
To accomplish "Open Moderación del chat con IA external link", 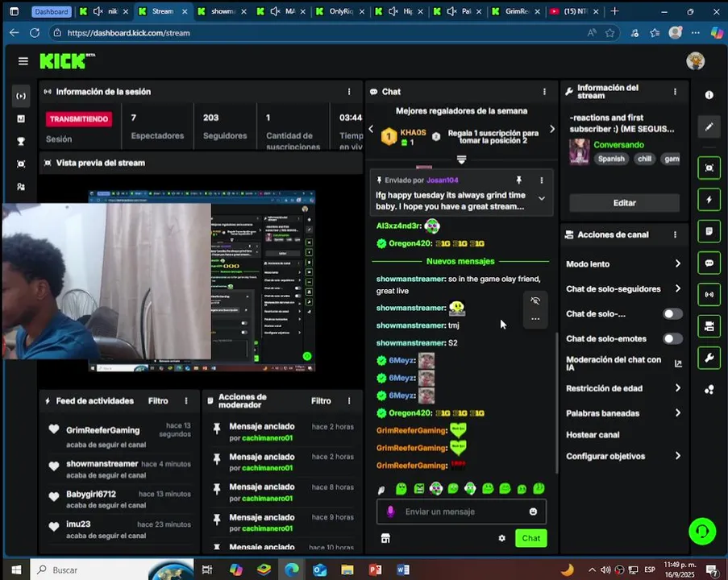I will [678, 363].
